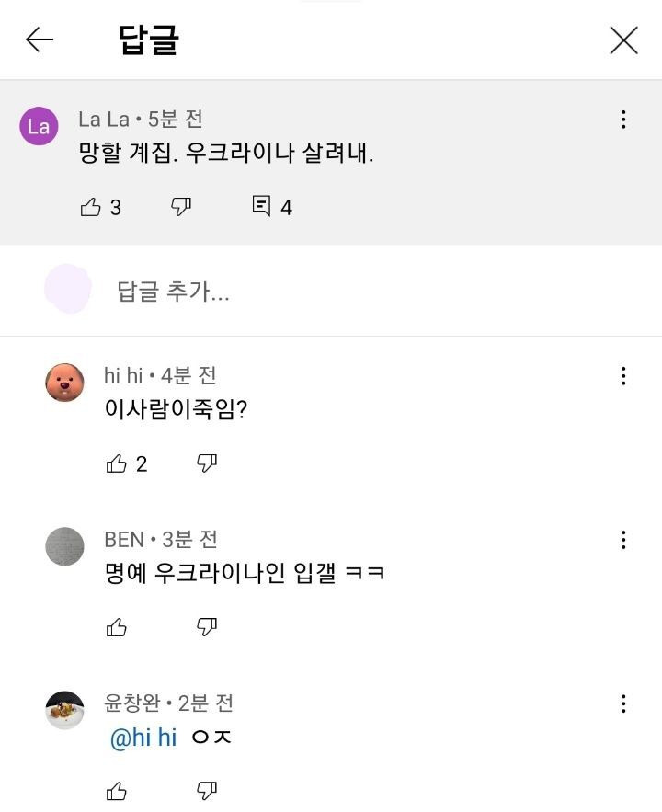
Task: Open more options for hi hi's reply
Action: click(x=623, y=376)
